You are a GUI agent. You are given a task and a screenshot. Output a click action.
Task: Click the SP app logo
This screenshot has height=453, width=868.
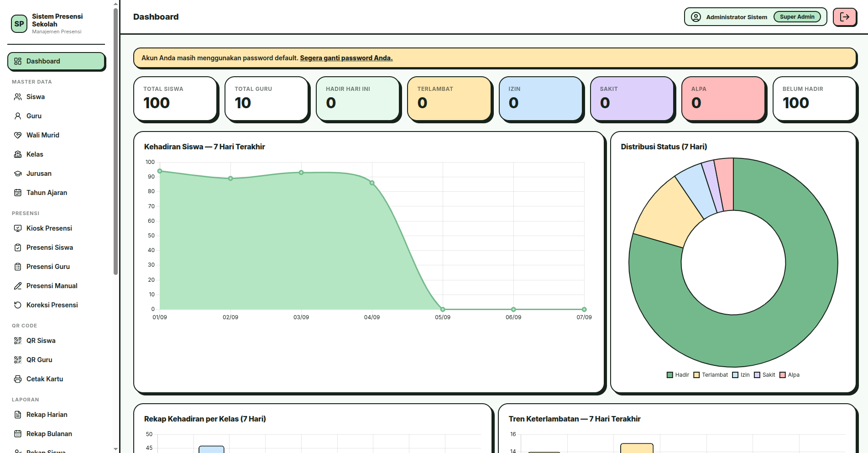point(19,24)
